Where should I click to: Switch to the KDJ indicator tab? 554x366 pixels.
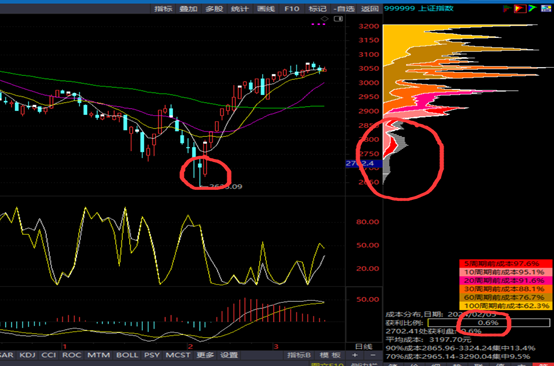pos(27,355)
